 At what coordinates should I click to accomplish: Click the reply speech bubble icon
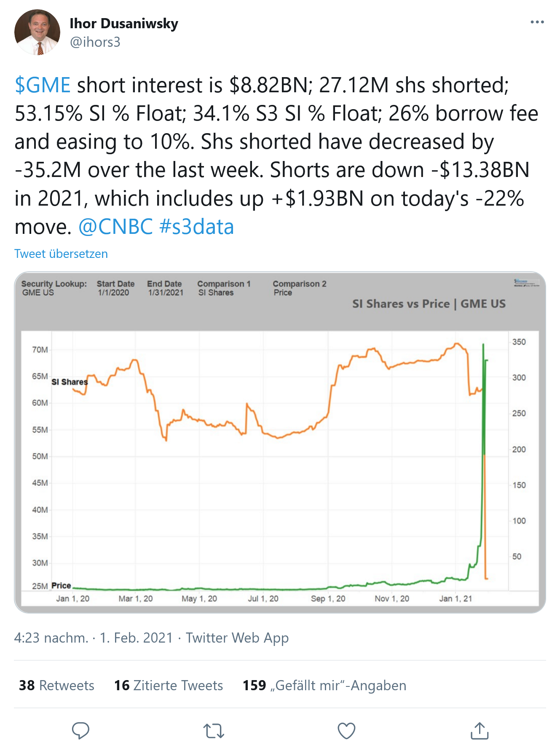[x=80, y=731]
